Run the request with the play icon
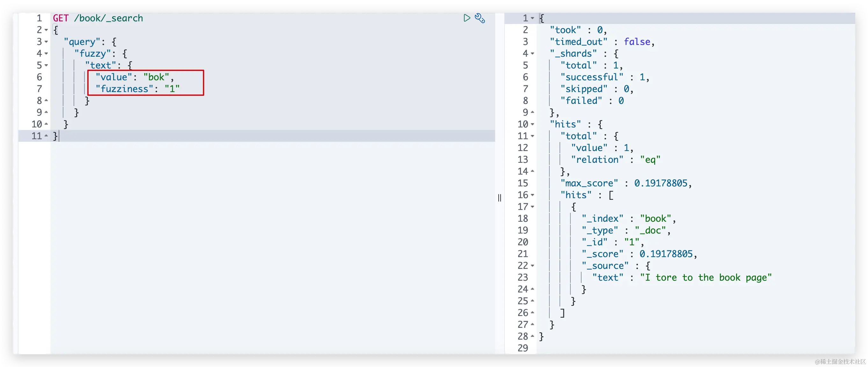This screenshot has width=868, height=367. coord(467,18)
